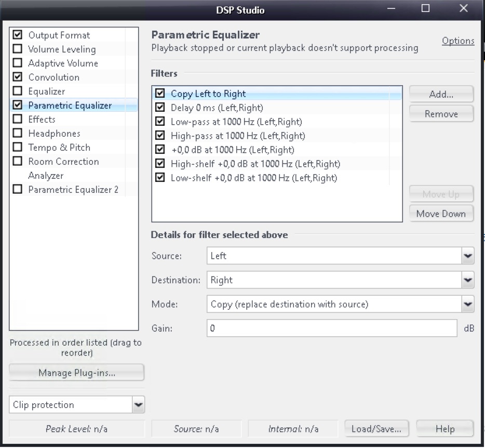Select the Low-pass at 1000 Hz filter row

(x=277, y=122)
